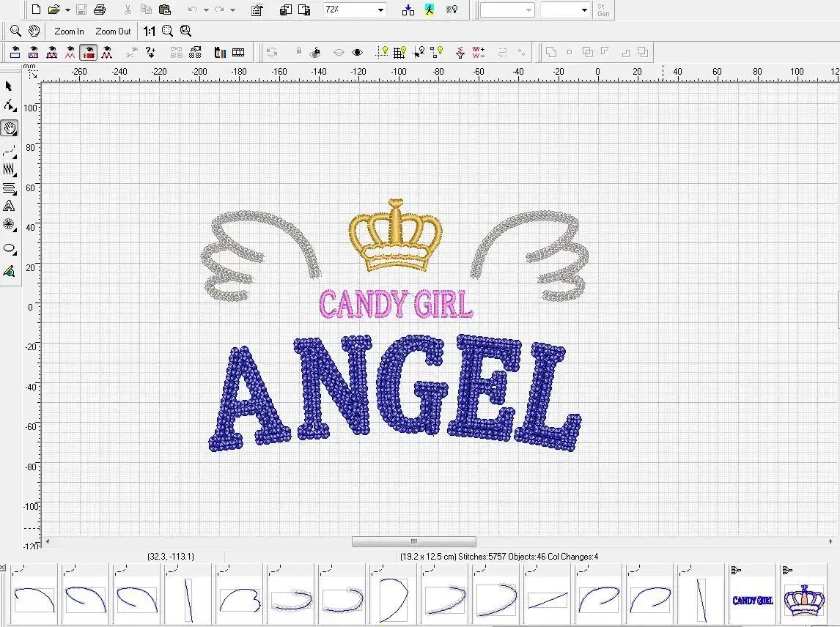Click the print icon
The width and height of the screenshot is (840, 627).
(x=100, y=10)
